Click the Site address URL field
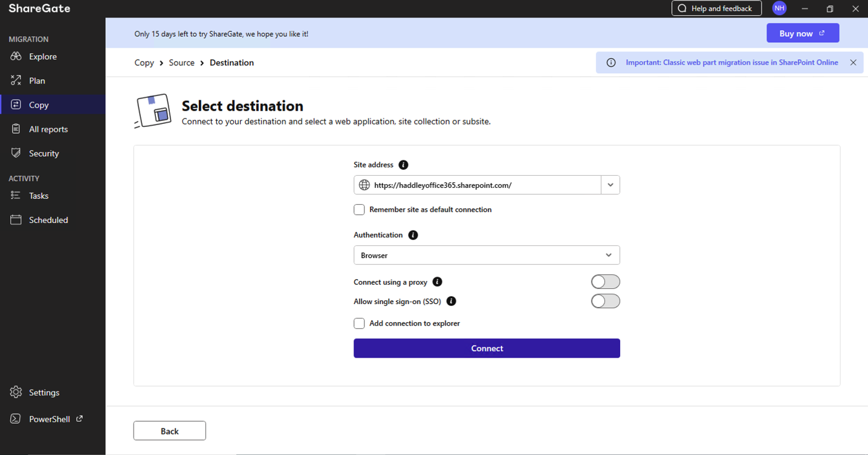The height and width of the screenshot is (455, 868). coord(478,185)
